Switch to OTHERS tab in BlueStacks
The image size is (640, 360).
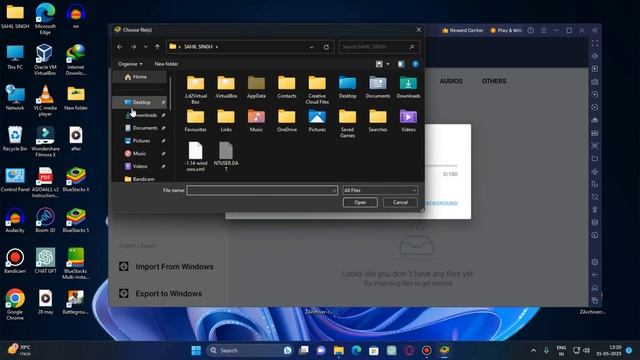[x=494, y=81]
